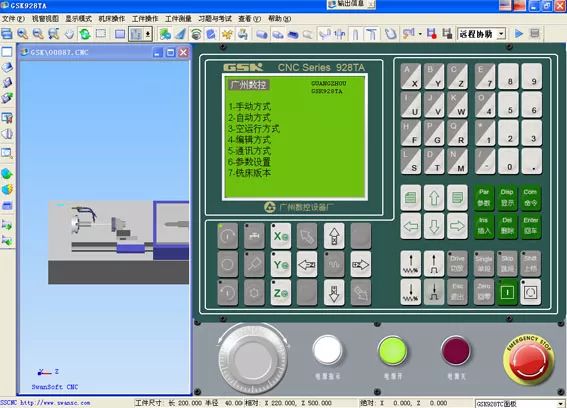Click the green power-on round button

[392, 351]
